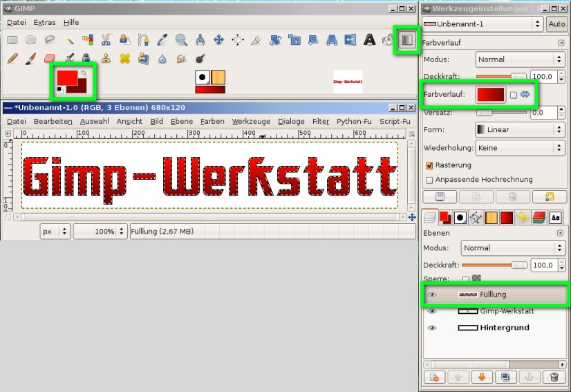This screenshot has width=571, height=392.
Task: Open the Ebene menu
Action: [182, 121]
